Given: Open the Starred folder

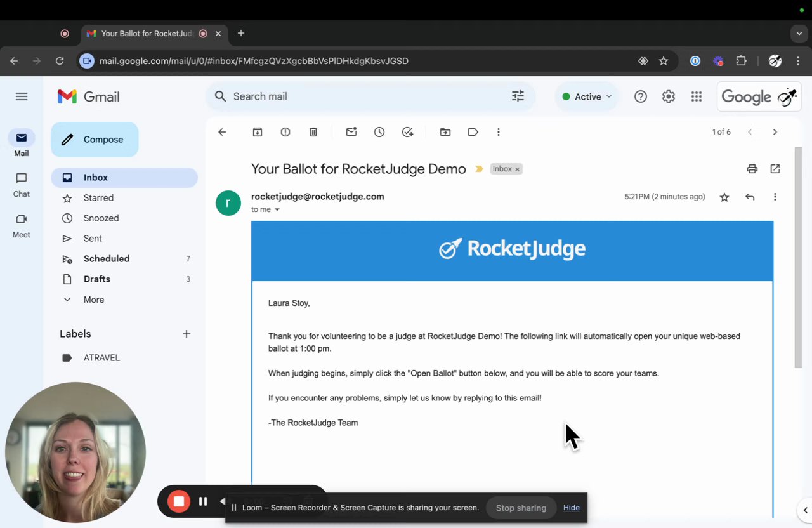Looking at the screenshot, I should point(124,198).
